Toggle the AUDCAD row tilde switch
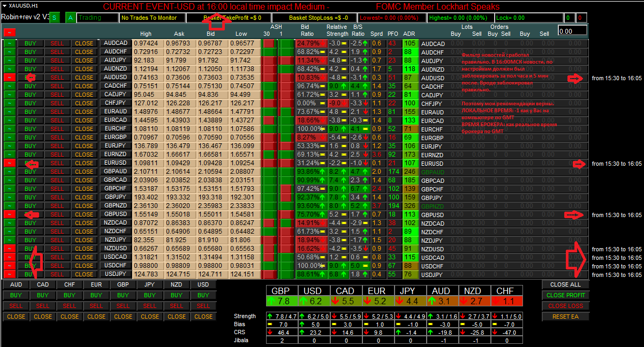This screenshot has height=347, width=644. point(9,43)
